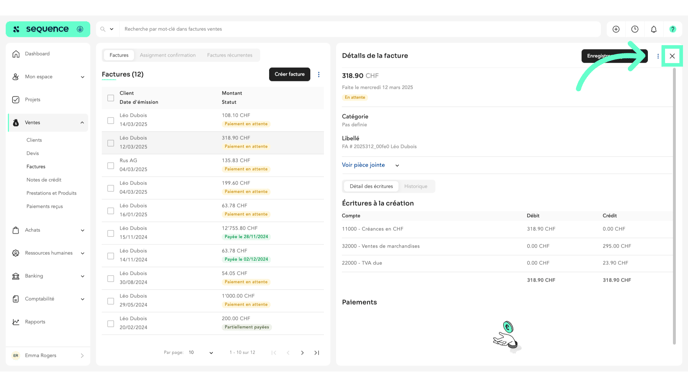Jump to the last page arrow
Viewport: 688px width, 387px height.
pos(317,353)
